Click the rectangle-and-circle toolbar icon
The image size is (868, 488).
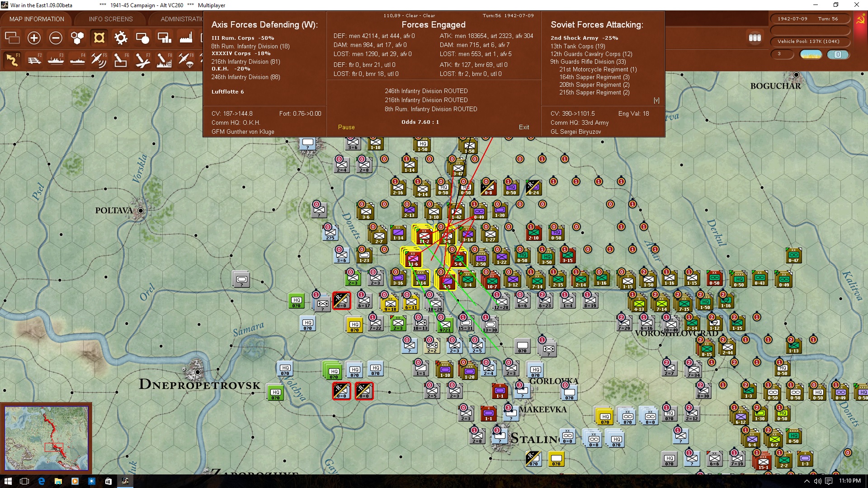[x=142, y=38]
